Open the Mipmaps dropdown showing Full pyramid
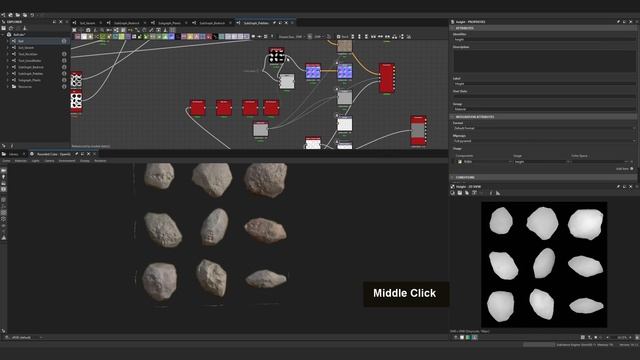The height and width of the screenshot is (360, 640). click(544, 141)
